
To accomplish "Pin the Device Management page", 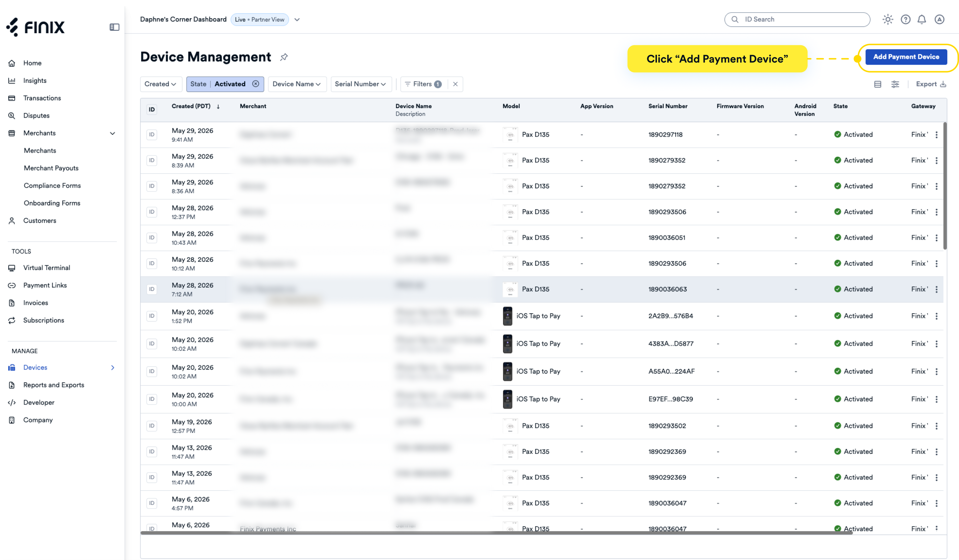I will 284,57.
